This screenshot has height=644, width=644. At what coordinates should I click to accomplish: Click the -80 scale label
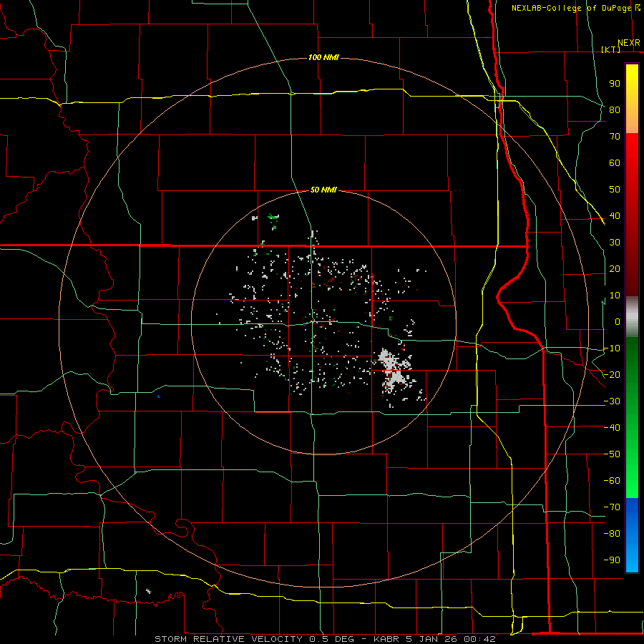tap(612, 534)
